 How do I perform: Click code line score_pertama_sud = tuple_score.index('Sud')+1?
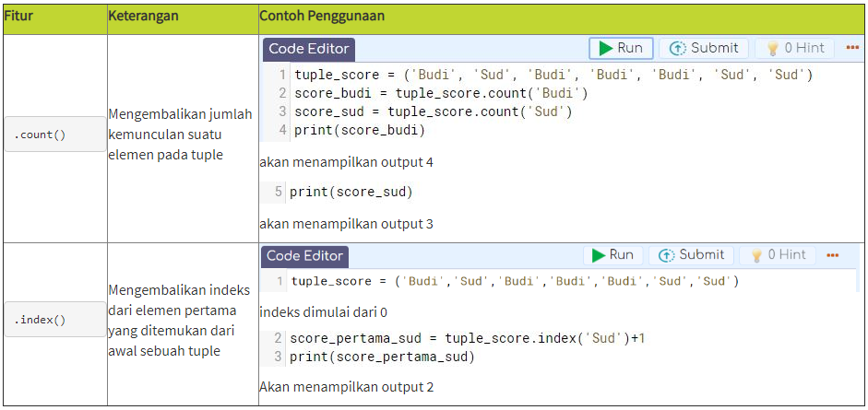(x=468, y=338)
